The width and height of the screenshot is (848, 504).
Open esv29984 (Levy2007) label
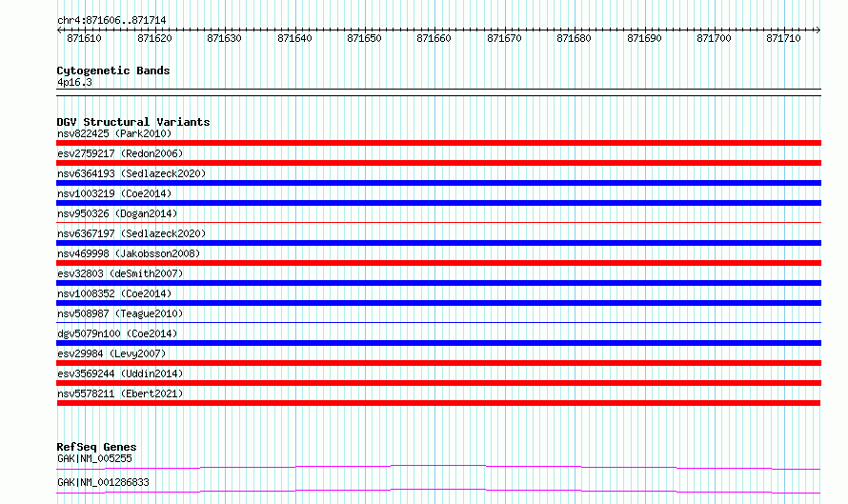(111, 353)
